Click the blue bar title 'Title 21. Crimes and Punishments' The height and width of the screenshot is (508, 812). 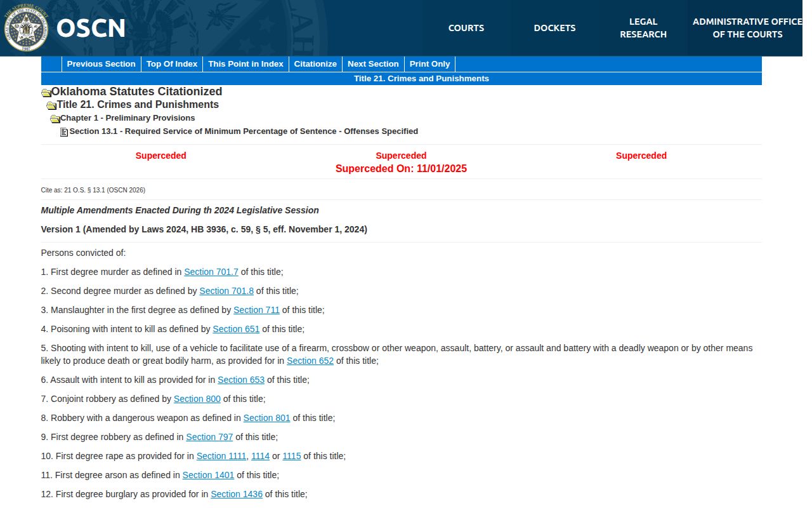coord(421,79)
